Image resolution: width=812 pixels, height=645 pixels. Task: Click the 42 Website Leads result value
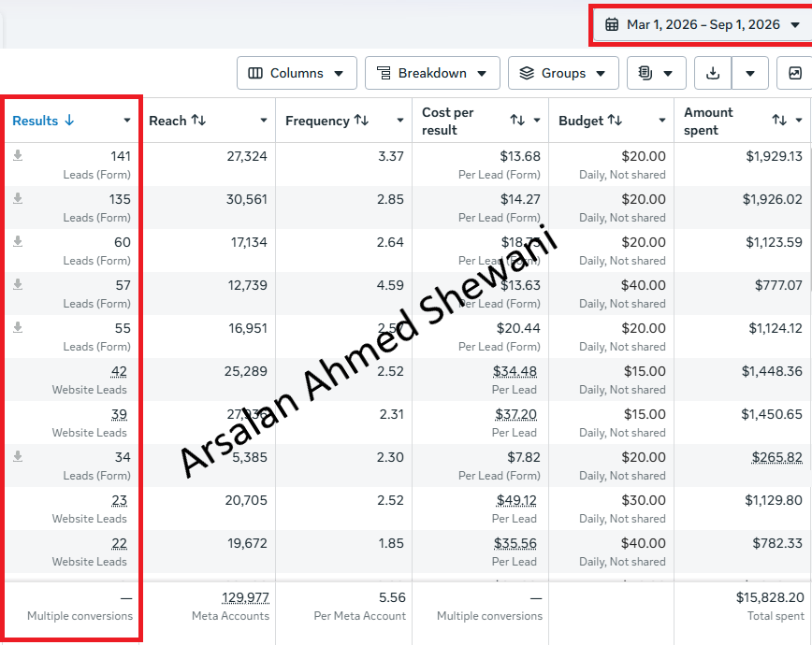pos(119,372)
